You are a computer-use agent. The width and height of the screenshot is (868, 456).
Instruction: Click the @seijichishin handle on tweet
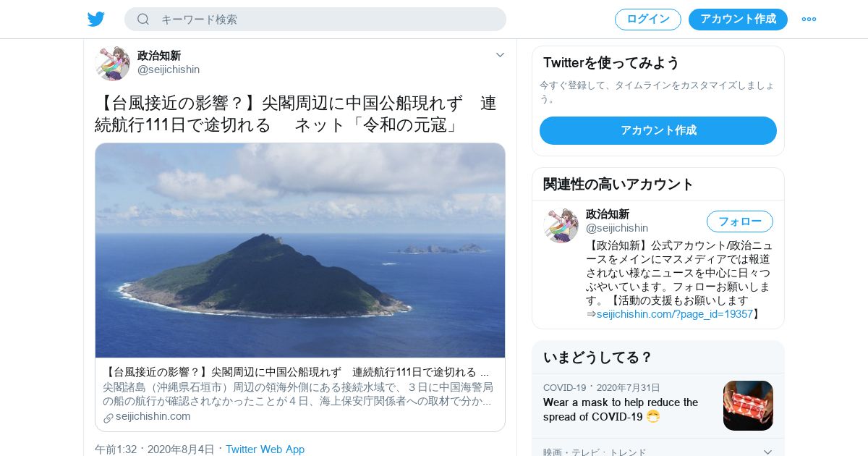point(169,69)
